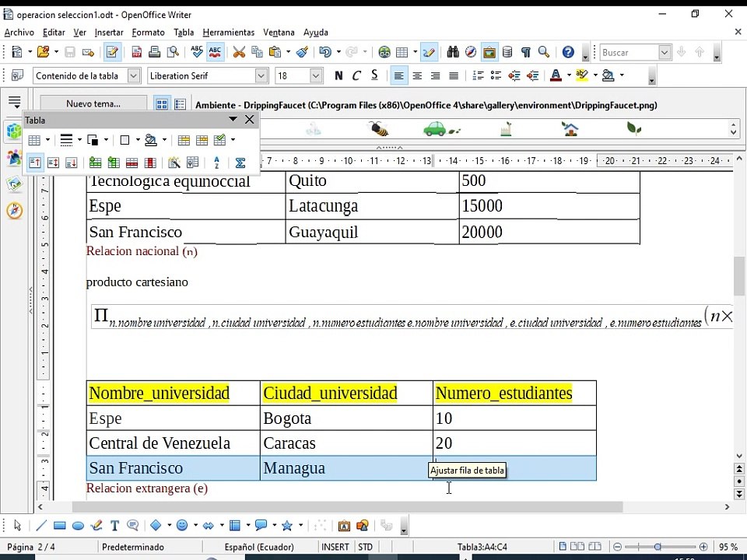
Task: Click the Buscar search input field
Action: 630,52
